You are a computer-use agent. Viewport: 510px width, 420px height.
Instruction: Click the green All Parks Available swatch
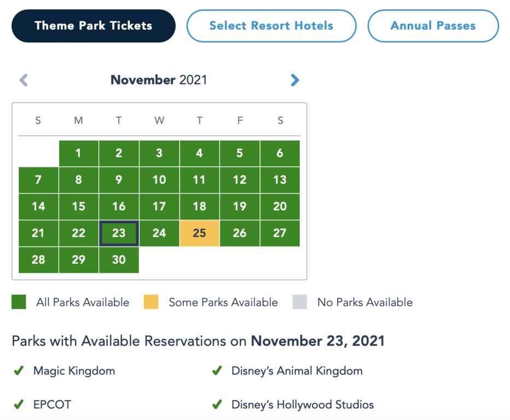(x=19, y=302)
